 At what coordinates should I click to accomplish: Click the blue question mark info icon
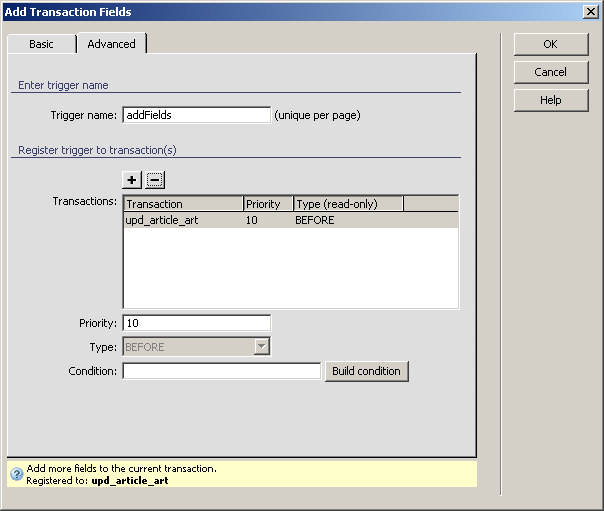(x=16, y=474)
